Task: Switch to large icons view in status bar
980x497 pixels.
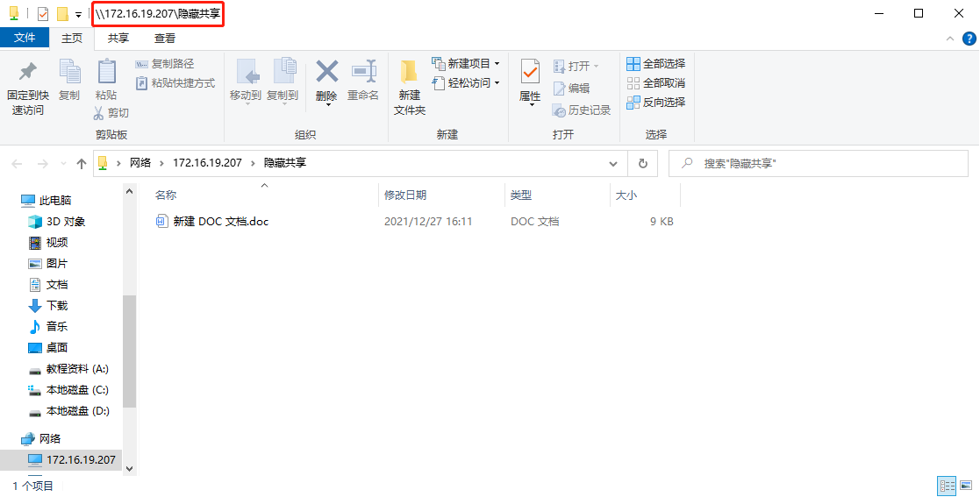Action: pos(967,485)
